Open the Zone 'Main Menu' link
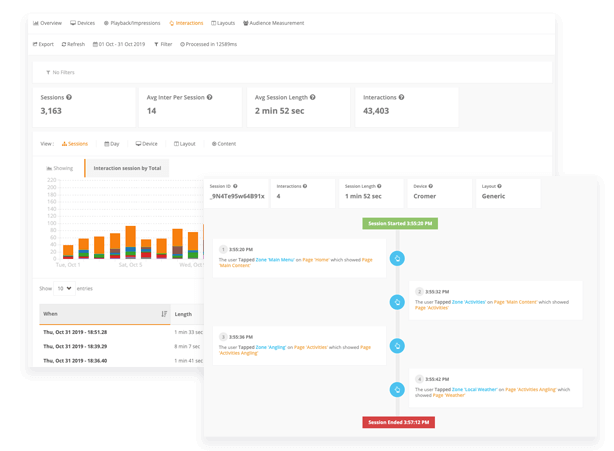 tap(275, 260)
